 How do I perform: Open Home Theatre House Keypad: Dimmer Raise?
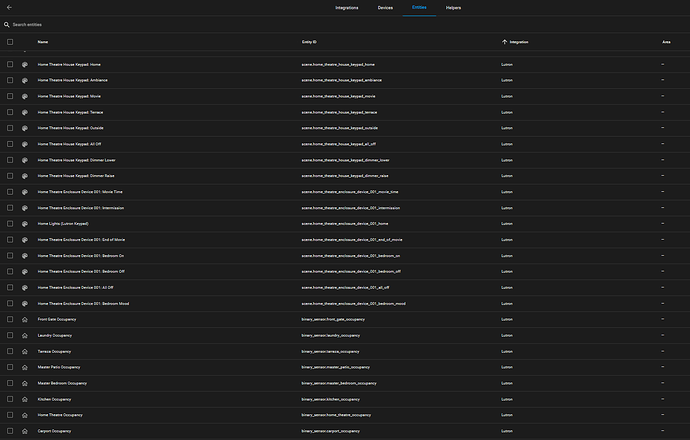[x=76, y=176]
